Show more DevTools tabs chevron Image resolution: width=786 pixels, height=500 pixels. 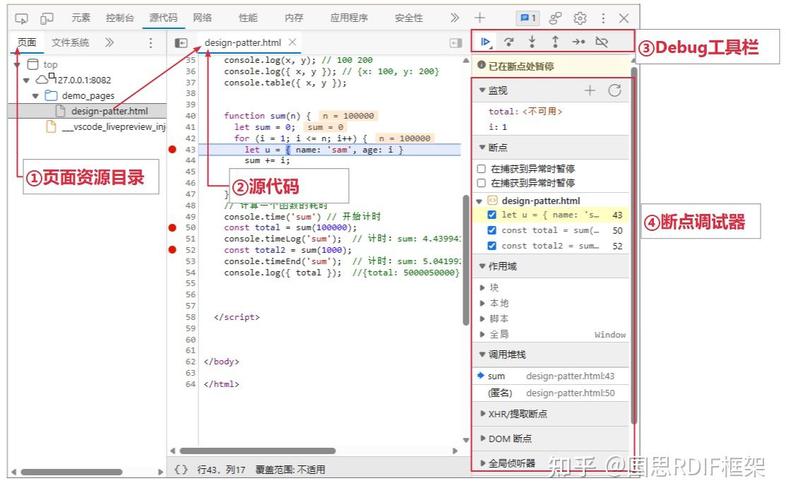454,18
